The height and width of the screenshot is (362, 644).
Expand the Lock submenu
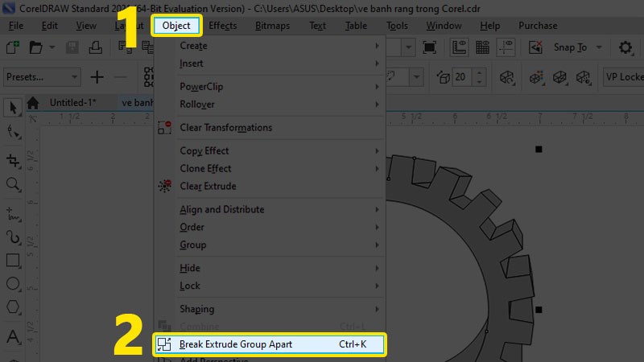269,286
